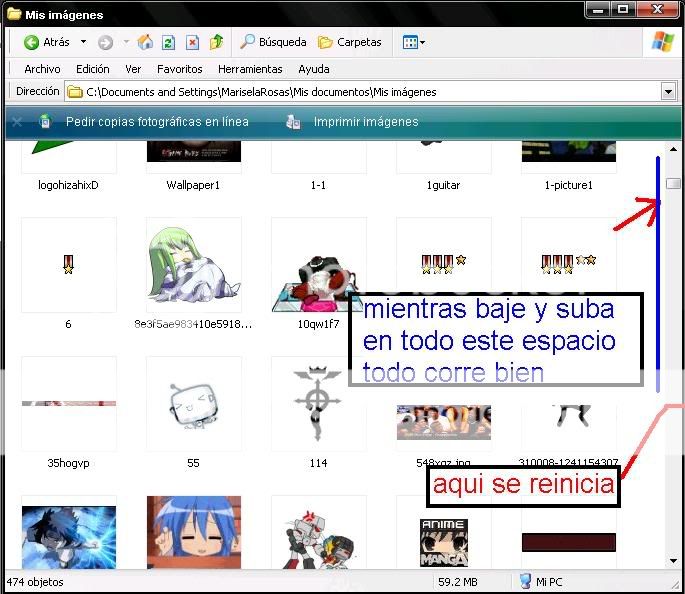
Task: Open the Búsqueda search panel
Action: tap(273, 42)
